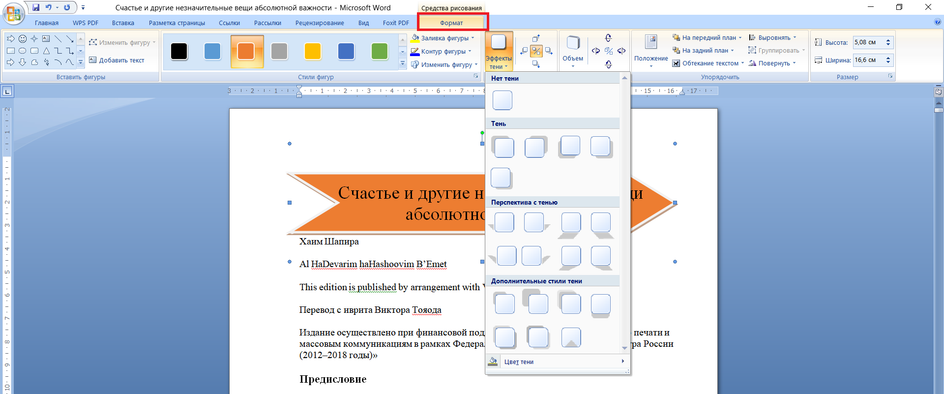Viewport: 944px width, 394px height.
Task: Open Изменить фигуру in Стили фигур group
Action: [x=444, y=64]
